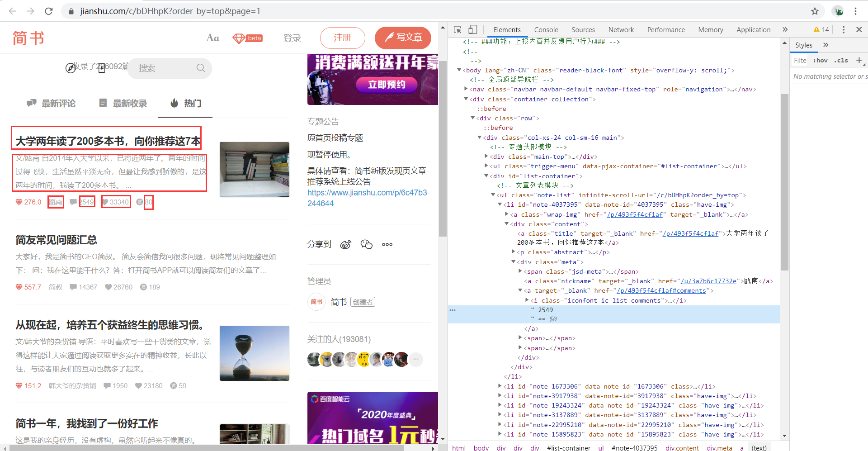
Task: Open the jianshu.com/p/6c47b3 announcement link
Action: click(x=367, y=198)
